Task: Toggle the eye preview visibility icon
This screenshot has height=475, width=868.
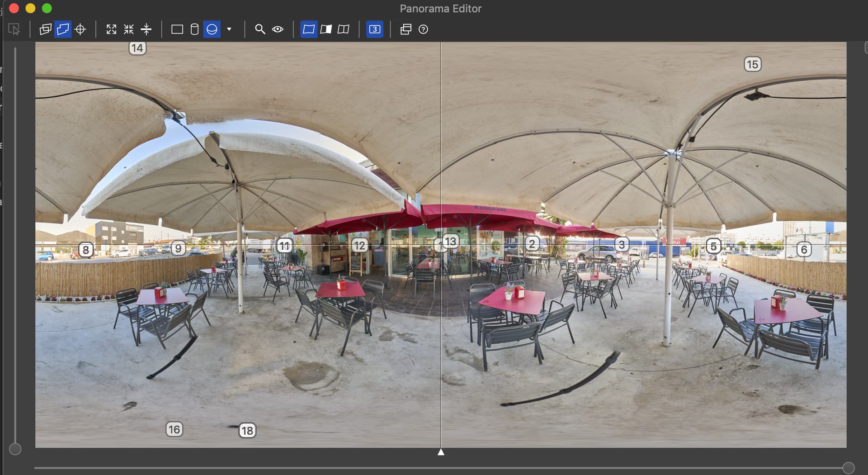Action: click(278, 29)
